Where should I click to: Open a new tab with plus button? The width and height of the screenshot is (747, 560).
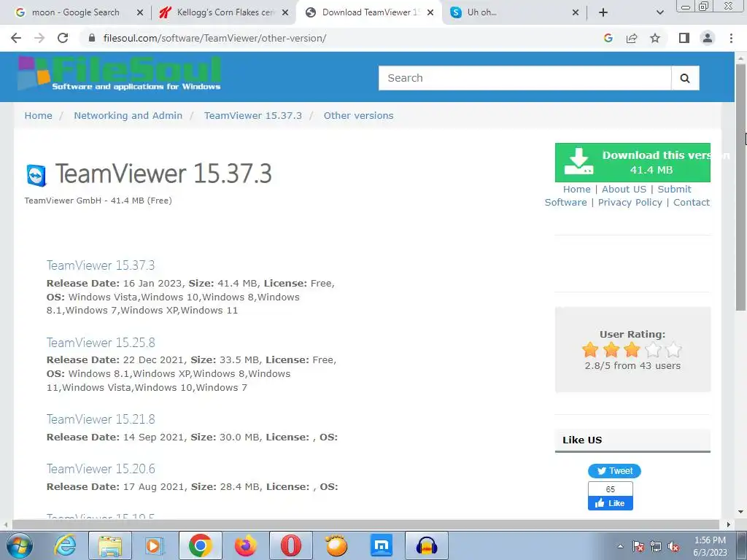tap(603, 12)
